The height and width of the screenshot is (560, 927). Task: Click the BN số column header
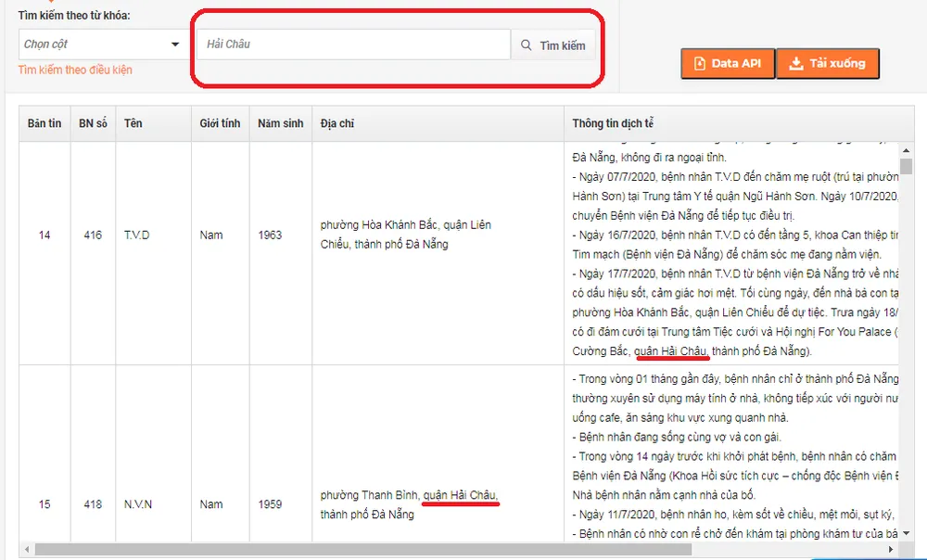[93, 123]
